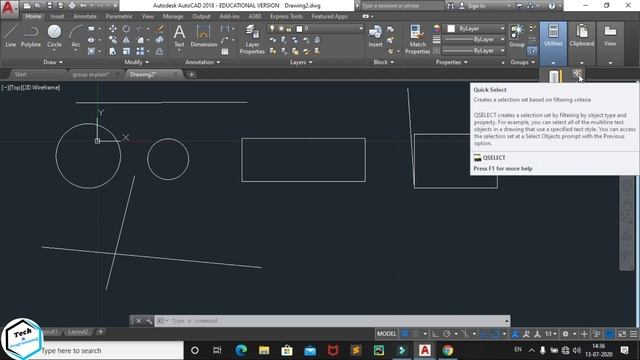Select the Scale tool in Modify

point(126,51)
